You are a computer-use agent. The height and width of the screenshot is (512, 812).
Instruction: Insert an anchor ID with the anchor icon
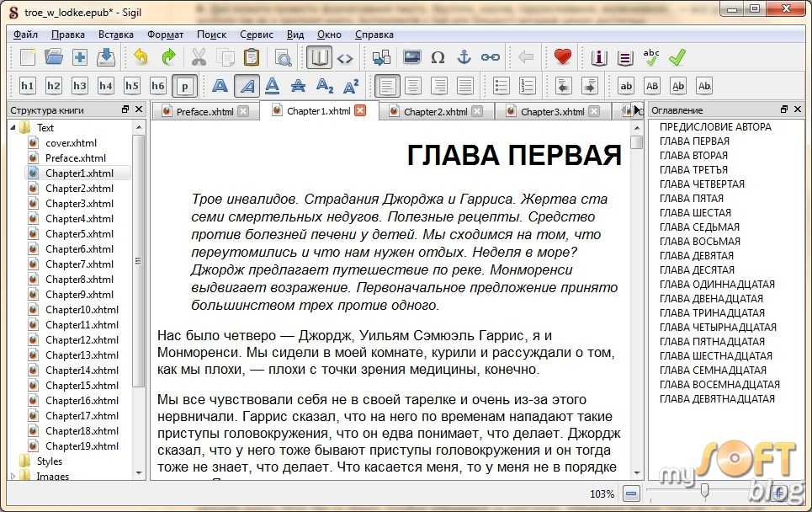click(x=464, y=57)
